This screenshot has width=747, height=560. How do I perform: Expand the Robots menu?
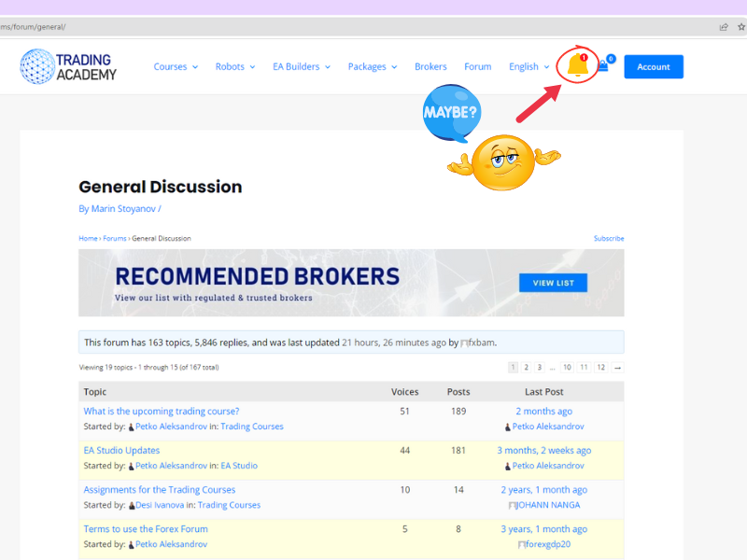pyautogui.click(x=235, y=66)
